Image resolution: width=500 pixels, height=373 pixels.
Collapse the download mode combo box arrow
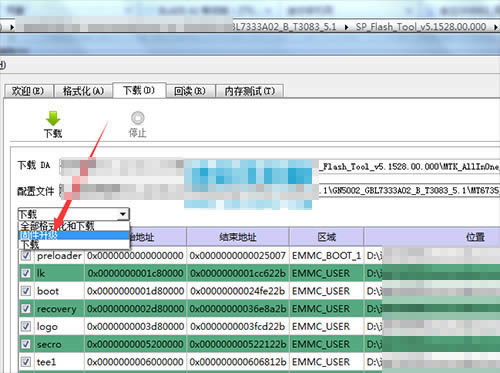point(123,214)
